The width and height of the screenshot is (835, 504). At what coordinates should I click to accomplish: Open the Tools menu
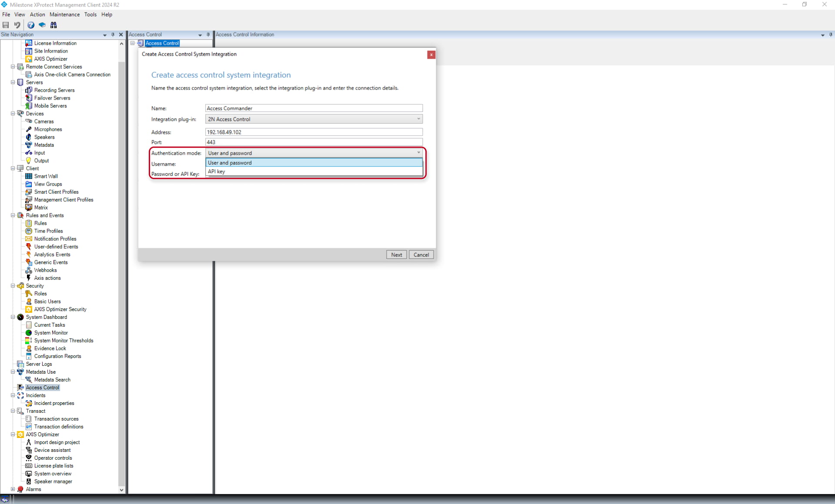click(x=90, y=14)
